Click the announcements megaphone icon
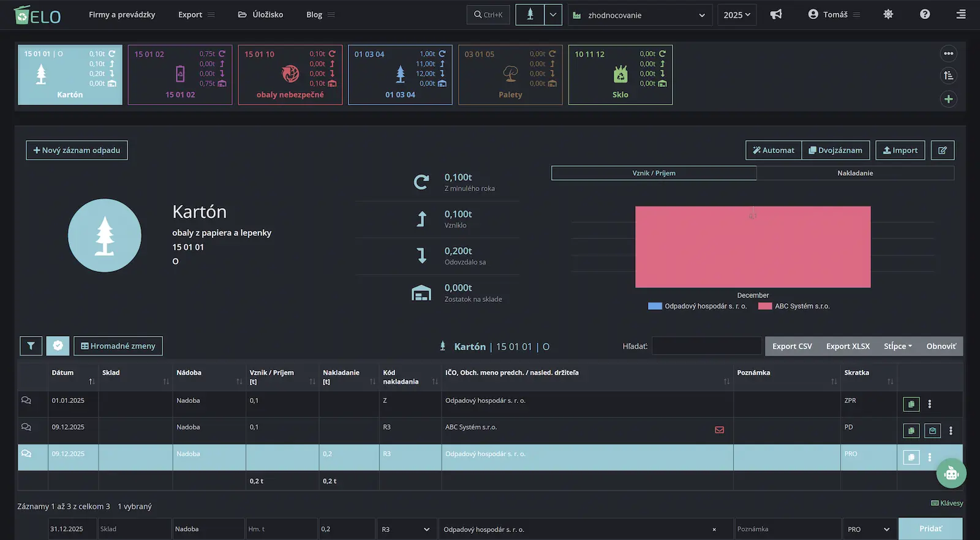Screen dimensions: 980x540 776,15
